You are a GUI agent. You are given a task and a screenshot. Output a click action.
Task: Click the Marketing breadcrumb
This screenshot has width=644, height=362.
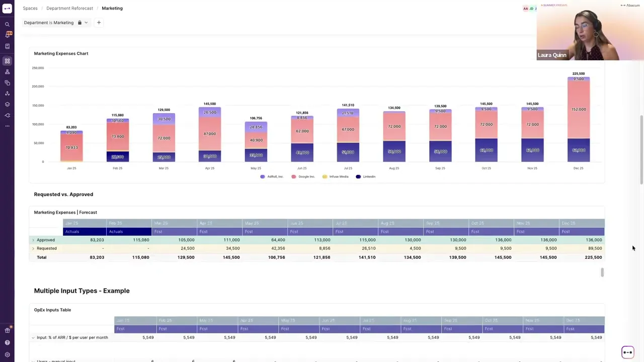[112, 8]
